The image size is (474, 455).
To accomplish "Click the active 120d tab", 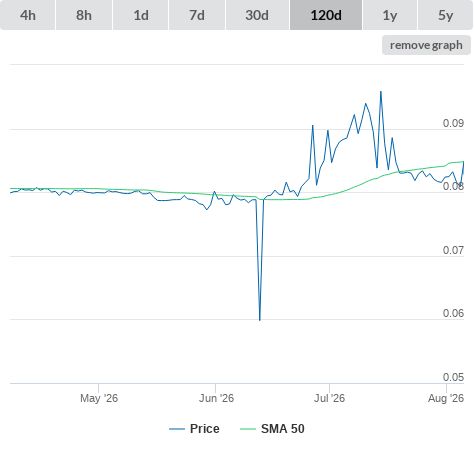I will (326, 15).
